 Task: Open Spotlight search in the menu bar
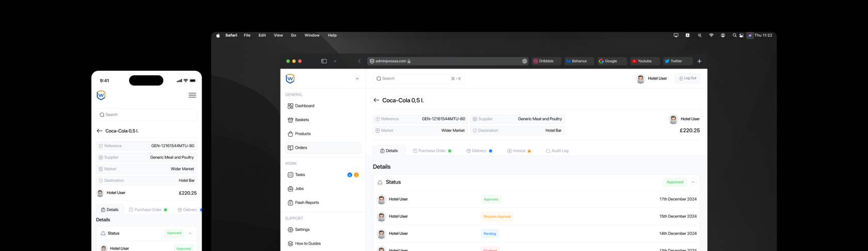click(734, 35)
